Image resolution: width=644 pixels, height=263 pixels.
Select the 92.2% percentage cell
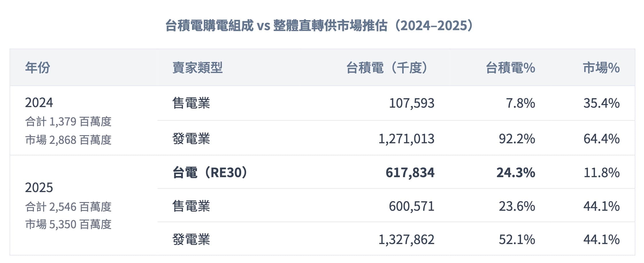point(517,139)
